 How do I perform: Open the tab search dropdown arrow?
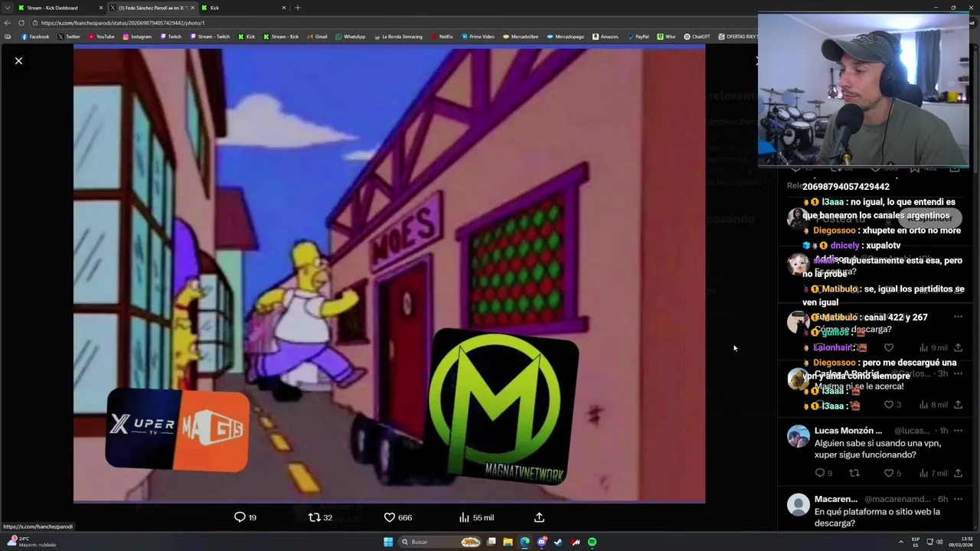7,8
